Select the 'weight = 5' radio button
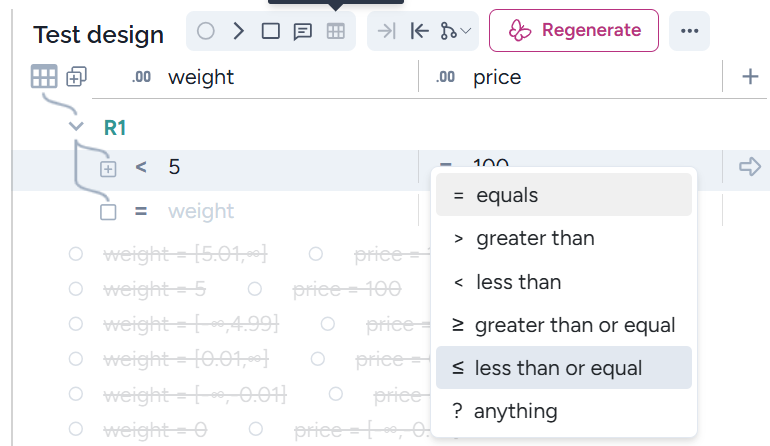This screenshot has width=770, height=446. (x=75, y=289)
